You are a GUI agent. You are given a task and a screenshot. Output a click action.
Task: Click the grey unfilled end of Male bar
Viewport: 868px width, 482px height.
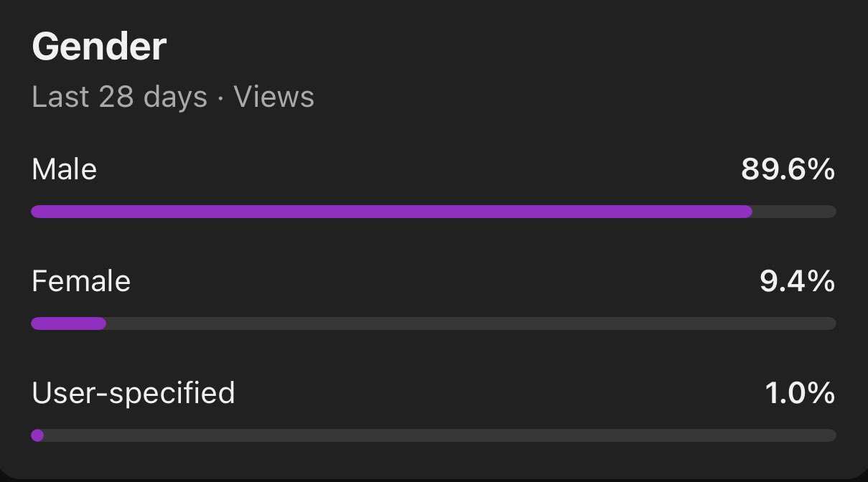pyautogui.click(x=794, y=212)
